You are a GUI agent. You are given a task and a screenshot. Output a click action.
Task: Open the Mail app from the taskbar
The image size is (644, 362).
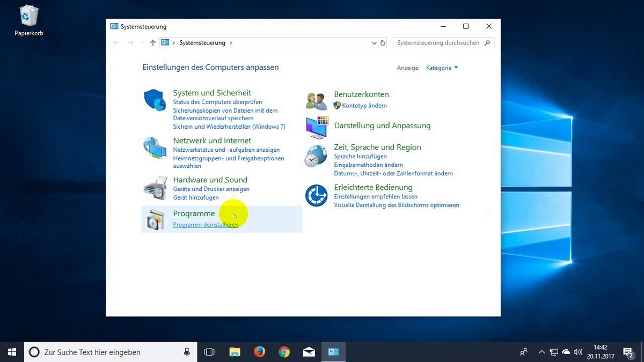[x=309, y=352]
